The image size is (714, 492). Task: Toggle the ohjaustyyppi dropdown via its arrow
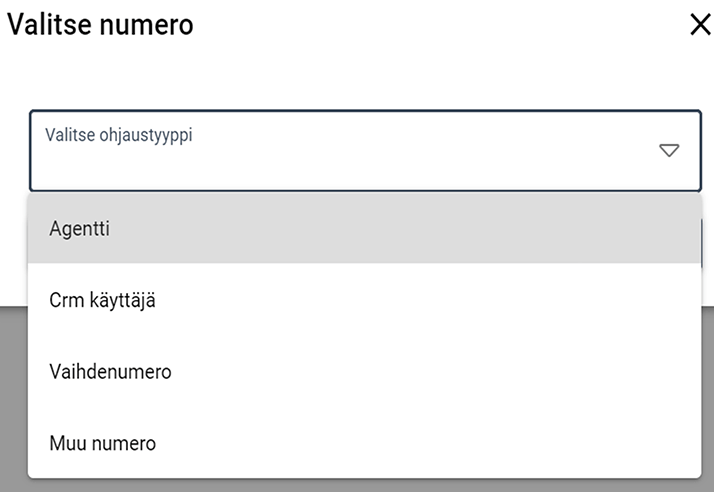[669, 151]
